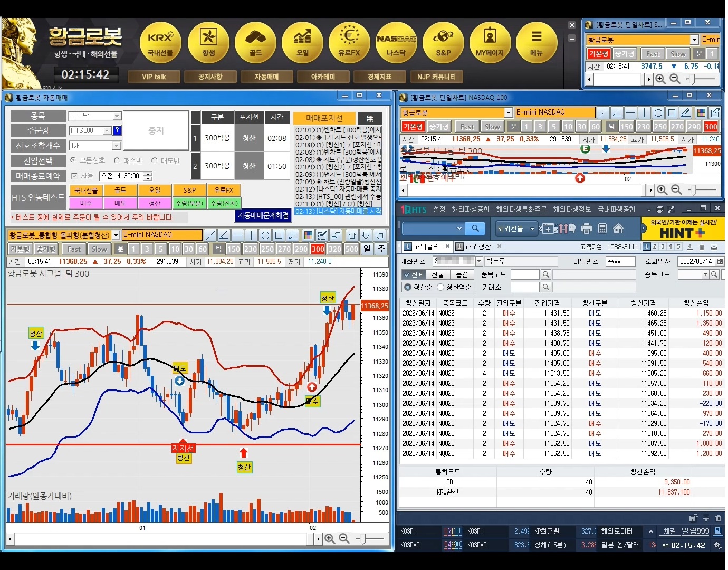Select 모든신호 radio option
Image resolution: width=728 pixels, height=570 pixels.
[73, 160]
